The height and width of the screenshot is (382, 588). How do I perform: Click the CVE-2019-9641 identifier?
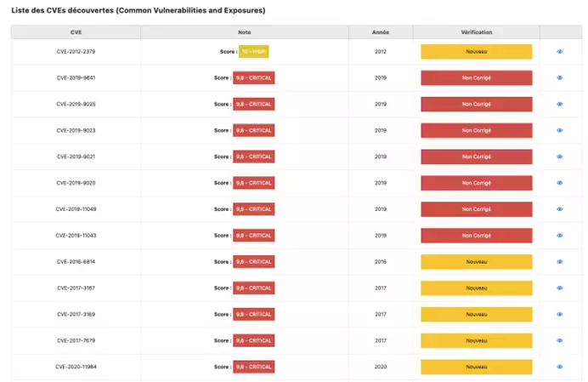76,77
